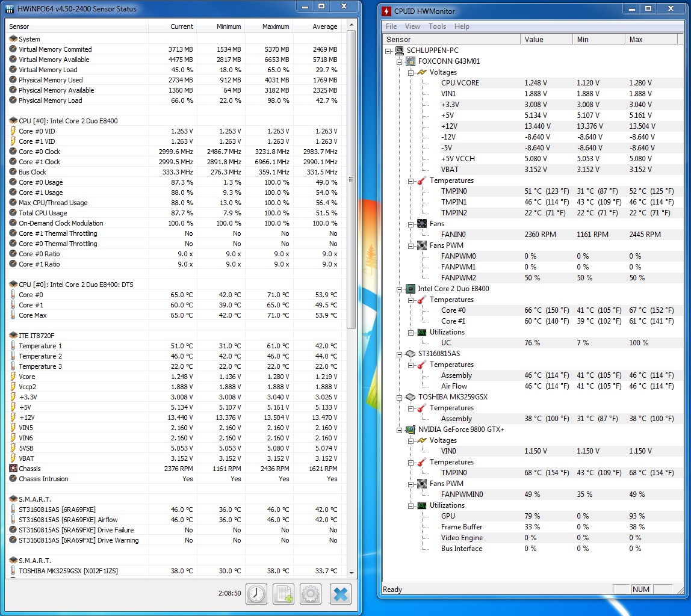Image resolution: width=691 pixels, height=616 pixels.
Task: Click the hard drive icon for ST3160815AS in HWMonitor
Action: click(x=411, y=354)
